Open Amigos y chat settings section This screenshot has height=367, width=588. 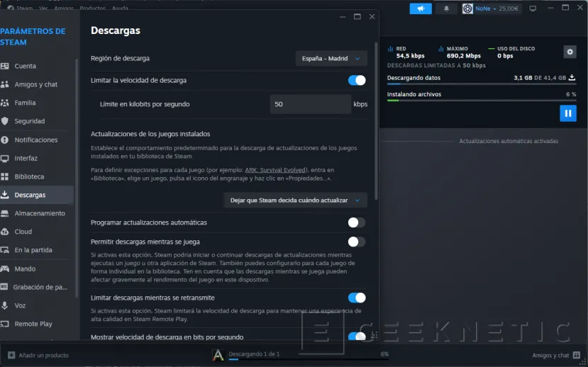[x=37, y=84]
